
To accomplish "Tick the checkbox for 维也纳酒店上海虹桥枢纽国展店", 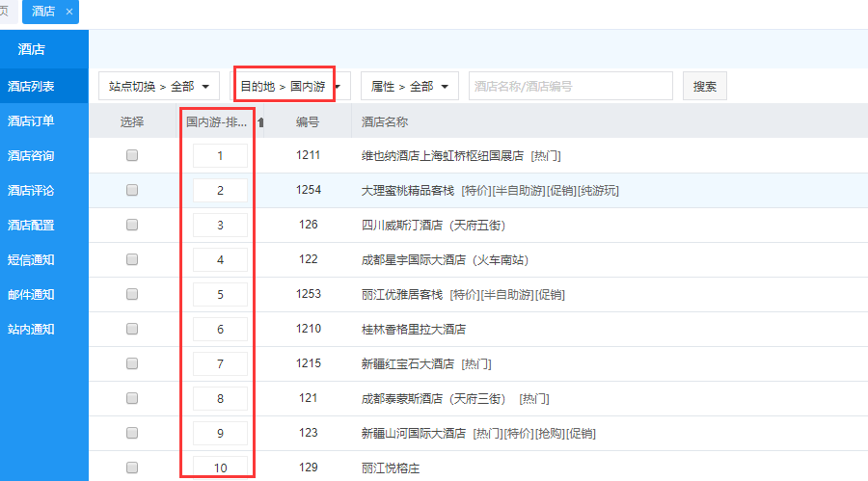I will 132,155.
